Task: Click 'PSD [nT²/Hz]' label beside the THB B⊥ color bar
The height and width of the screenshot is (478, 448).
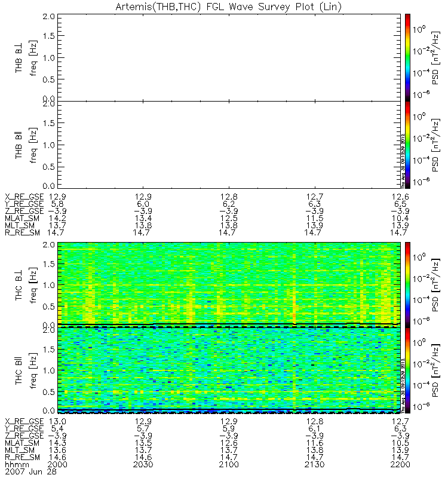Action: click(436, 58)
